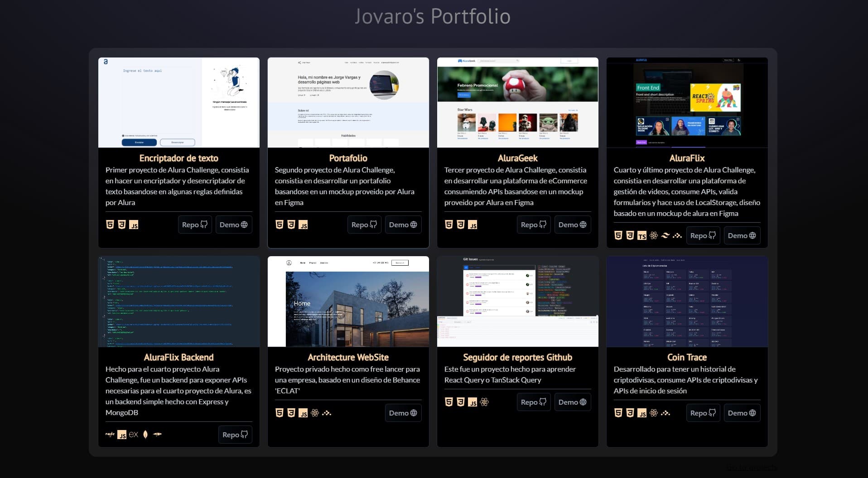868x478 pixels.
Task: Click the JS icon on AluraFlix Backend card
Action: 122,435
